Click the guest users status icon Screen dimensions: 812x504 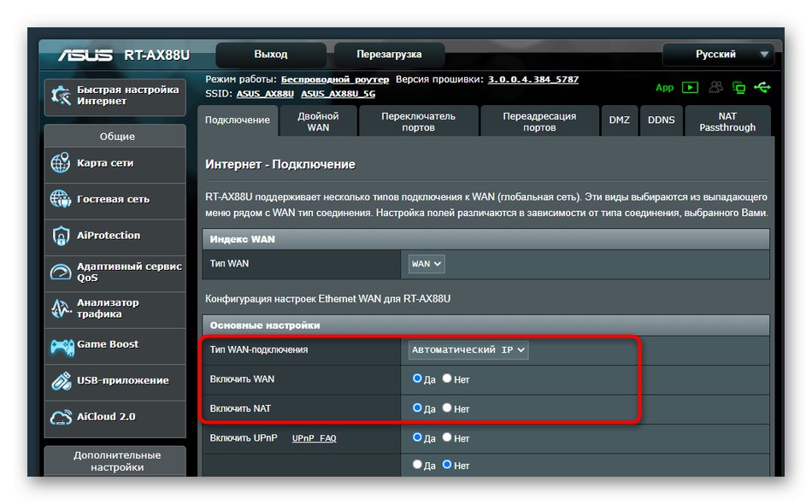[x=715, y=87]
